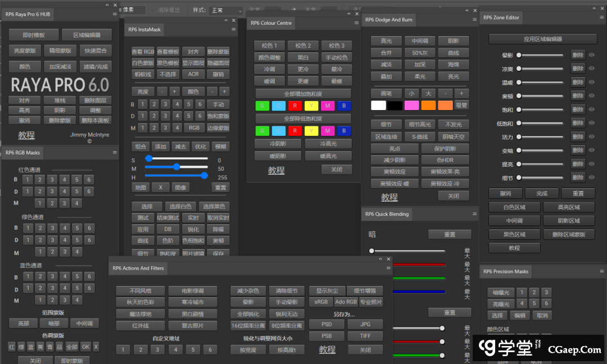Toggle the eye icon for the 晕影 zone

(x=592, y=55)
